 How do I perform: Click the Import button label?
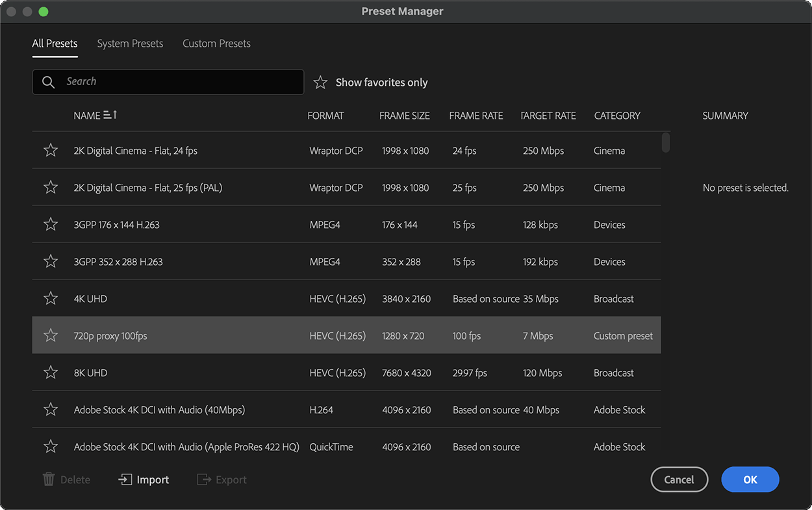[x=153, y=479]
